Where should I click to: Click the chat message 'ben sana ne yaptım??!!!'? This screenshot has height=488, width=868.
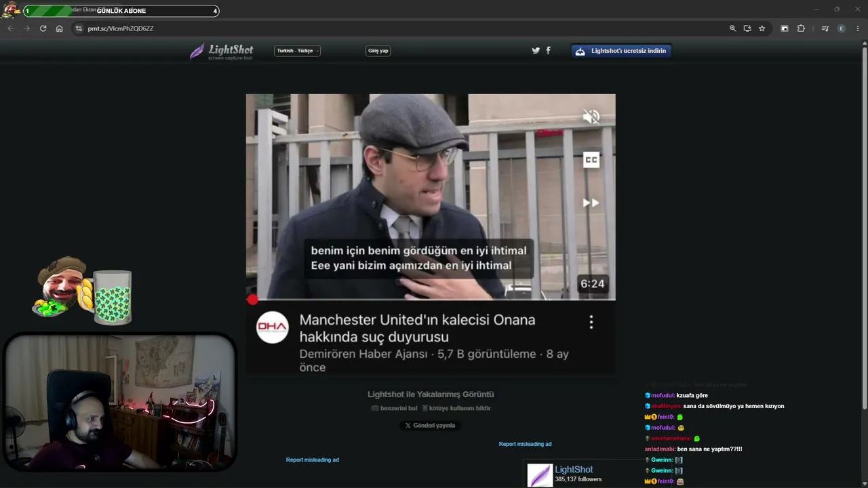(709, 449)
